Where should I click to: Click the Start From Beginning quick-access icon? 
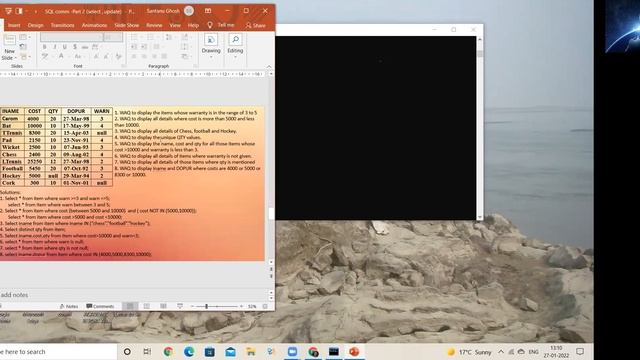click(9, 11)
